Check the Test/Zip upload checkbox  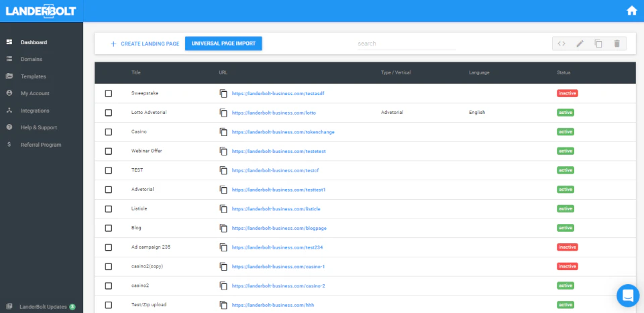(109, 305)
